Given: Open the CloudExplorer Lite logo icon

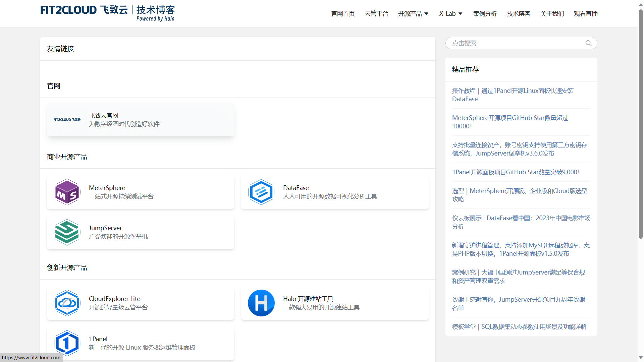Looking at the screenshot, I should coord(67,303).
